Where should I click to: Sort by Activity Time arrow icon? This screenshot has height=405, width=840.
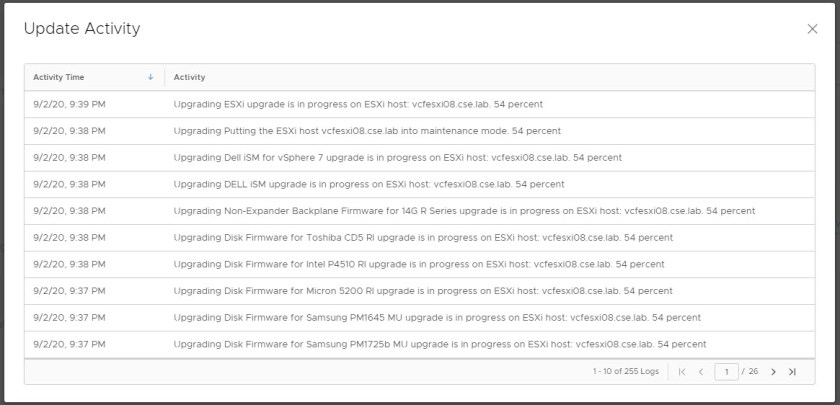tap(151, 77)
